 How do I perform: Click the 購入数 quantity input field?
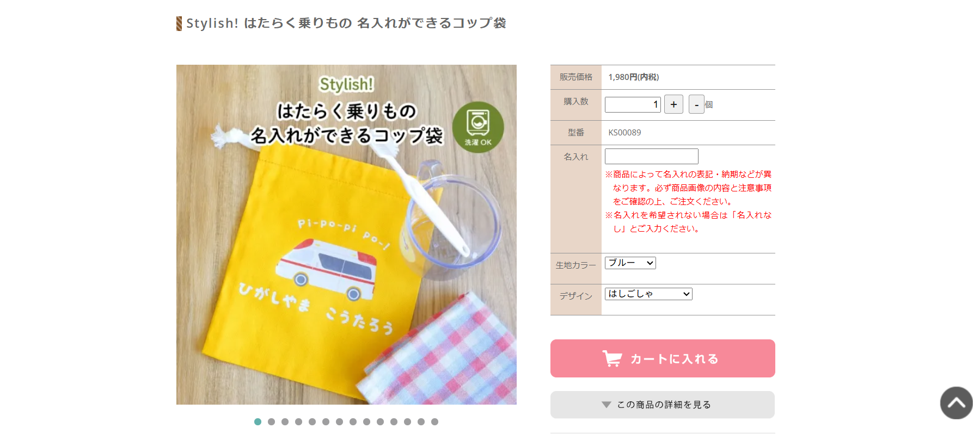[633, 104]
